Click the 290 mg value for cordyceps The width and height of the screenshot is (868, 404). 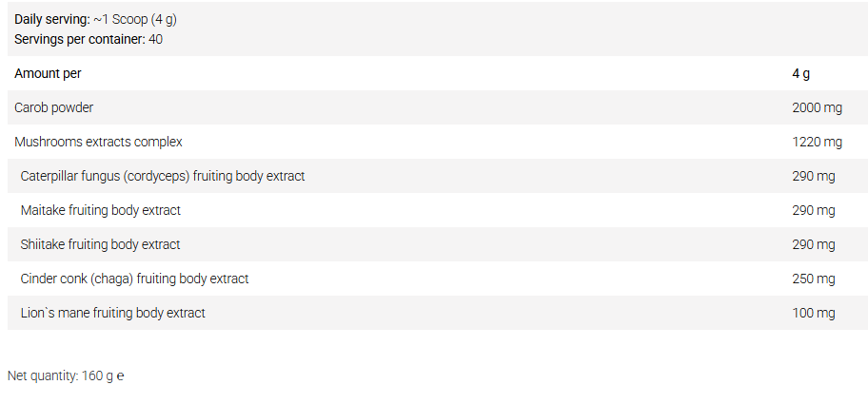[x=813, y=176]
